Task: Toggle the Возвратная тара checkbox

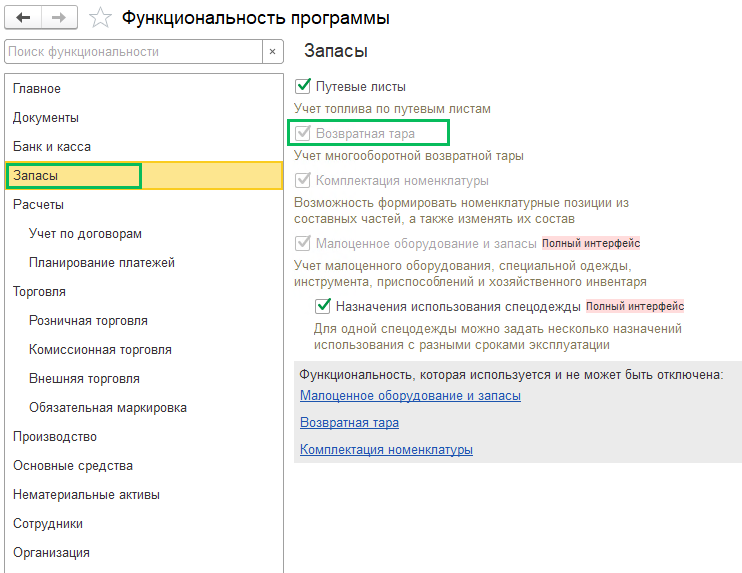Action: pos(303,133)
